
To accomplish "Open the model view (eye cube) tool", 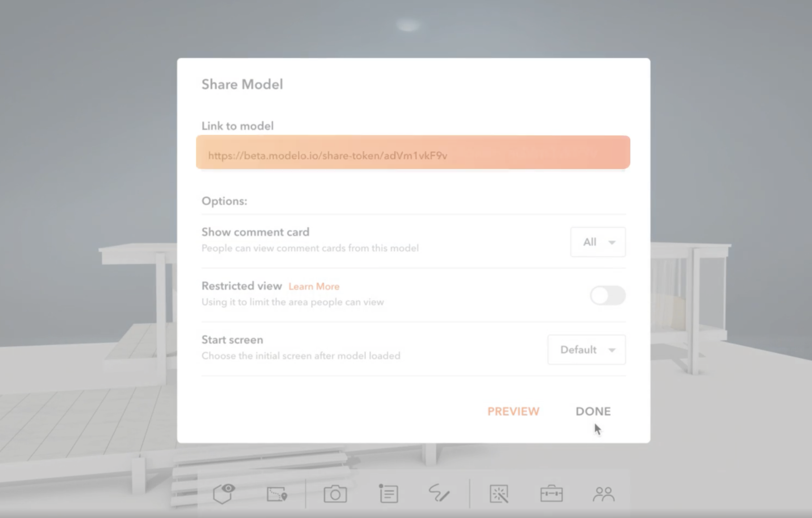I will pos(224,494).
